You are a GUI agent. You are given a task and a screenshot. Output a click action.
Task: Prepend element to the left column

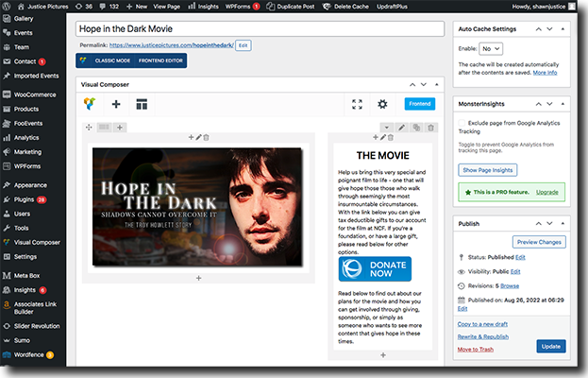(x=191, y=137)
